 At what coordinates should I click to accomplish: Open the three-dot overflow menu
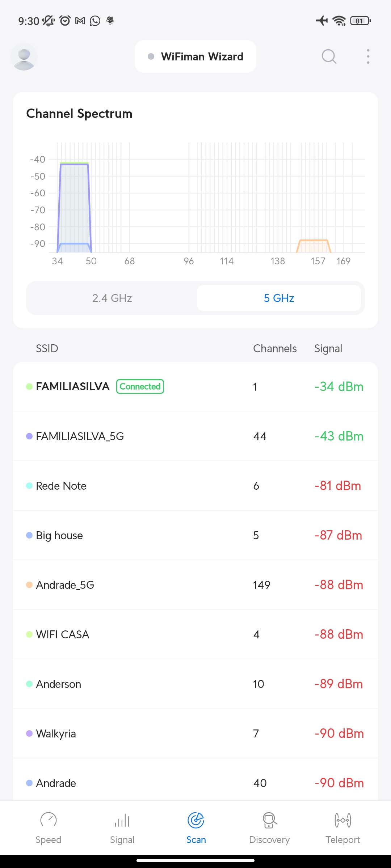(x=368, y=56)
